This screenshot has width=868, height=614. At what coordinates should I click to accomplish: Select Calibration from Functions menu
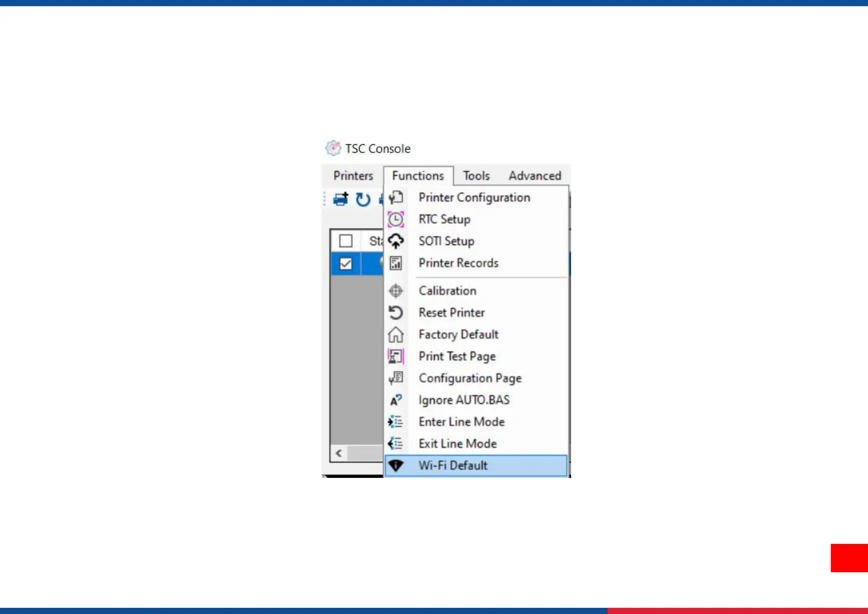coord(476,291)
